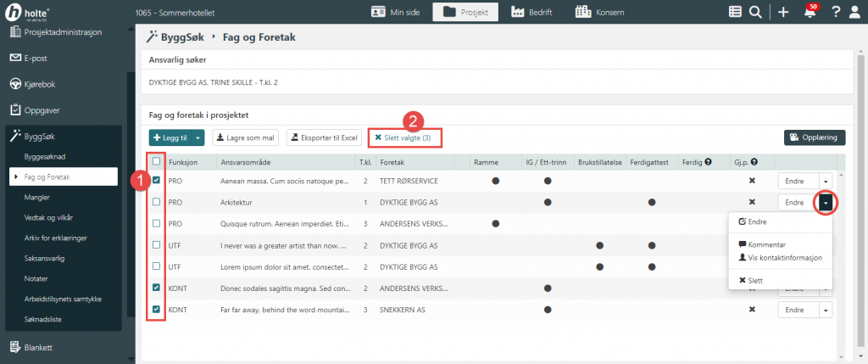Click Lagre som mal button
The image size is (868, 364).
247,137
